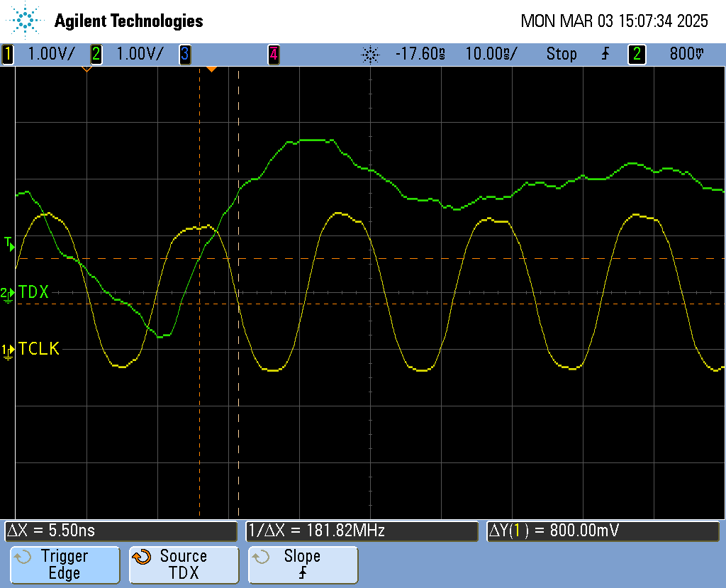
Task: Click the trigger source 2 badge next to 800mV
Action: (637, 54)
